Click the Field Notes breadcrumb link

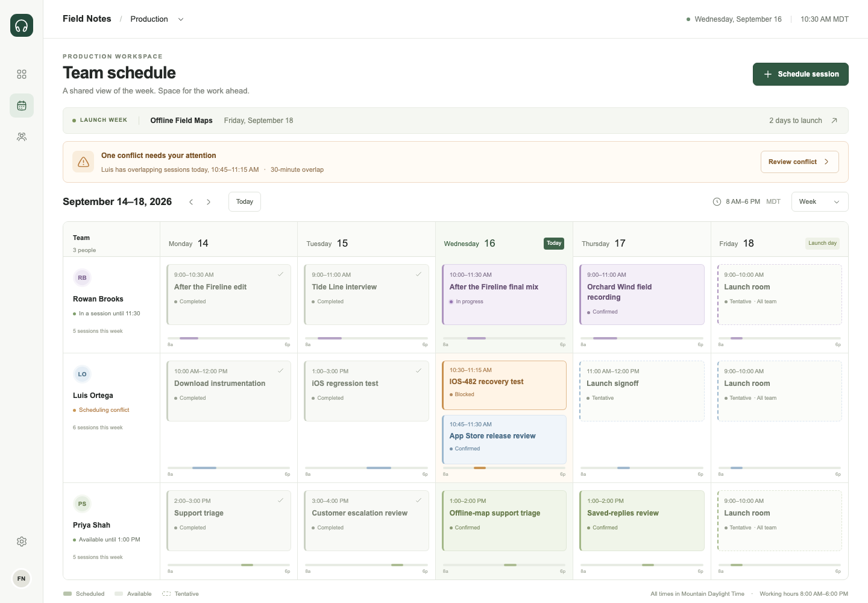pos(87,19)
